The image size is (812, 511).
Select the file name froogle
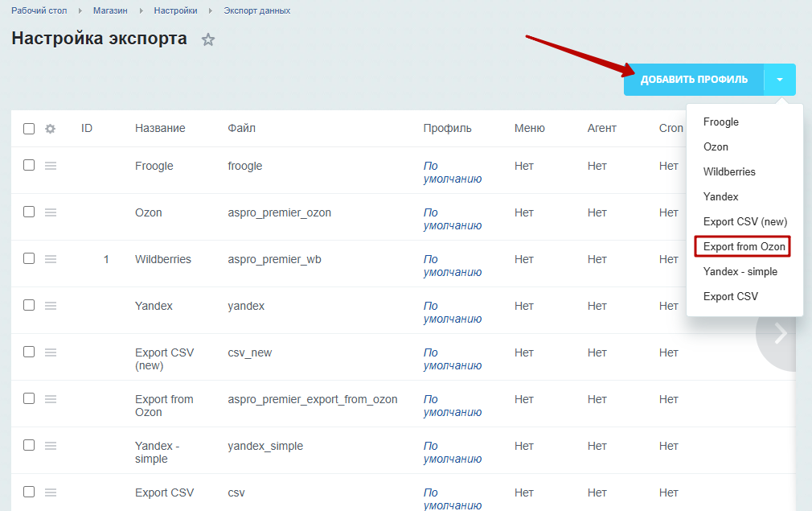pyautogui.click(x=245, y=166)
